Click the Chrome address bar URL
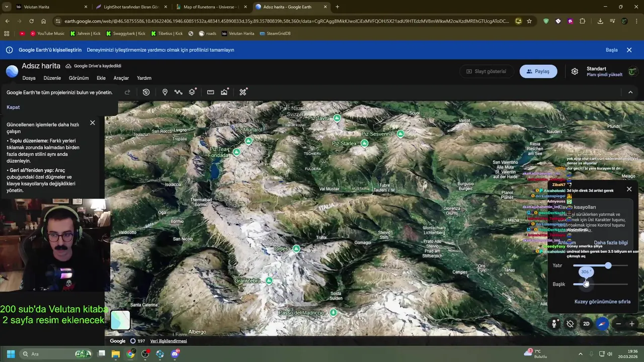 click(x=287, y=21)
